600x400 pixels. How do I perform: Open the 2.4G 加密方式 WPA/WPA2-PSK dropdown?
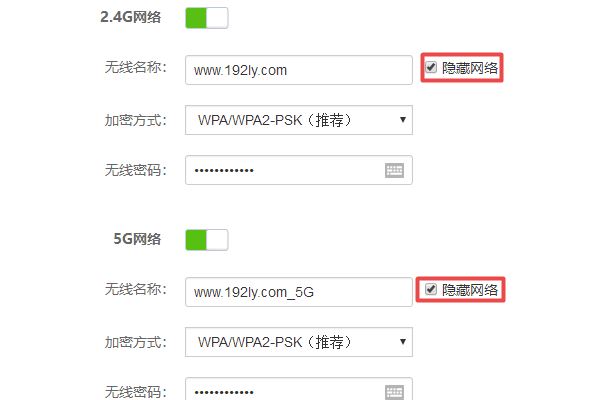coord(299,120)
